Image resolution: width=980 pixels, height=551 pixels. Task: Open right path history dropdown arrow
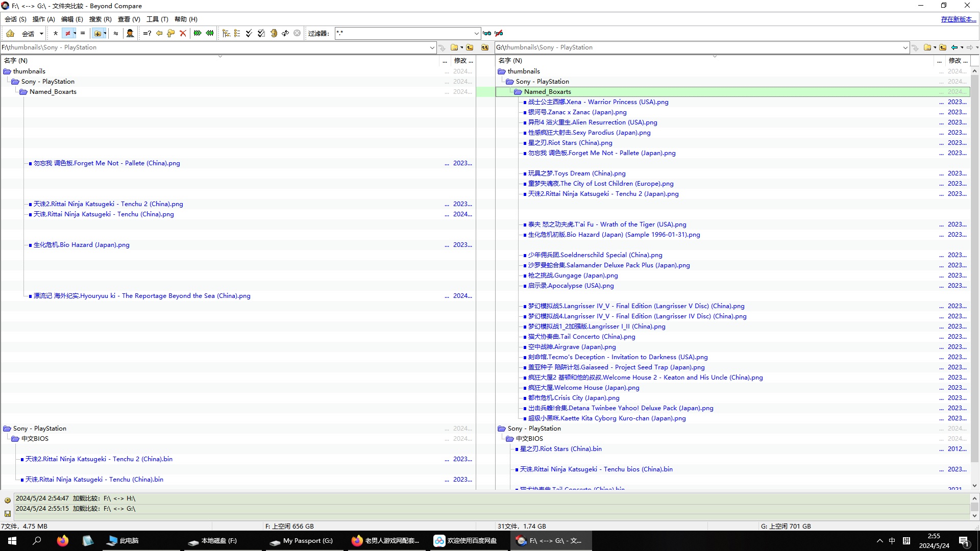905,47
